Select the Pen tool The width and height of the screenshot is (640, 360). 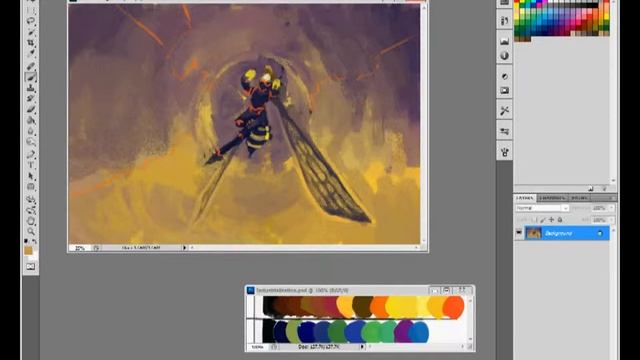pyautogui.click(x=31, y=154)
